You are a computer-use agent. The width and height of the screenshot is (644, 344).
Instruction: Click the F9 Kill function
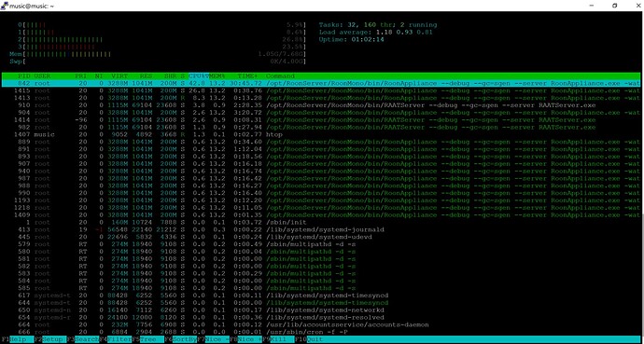[x=278, y=339]
